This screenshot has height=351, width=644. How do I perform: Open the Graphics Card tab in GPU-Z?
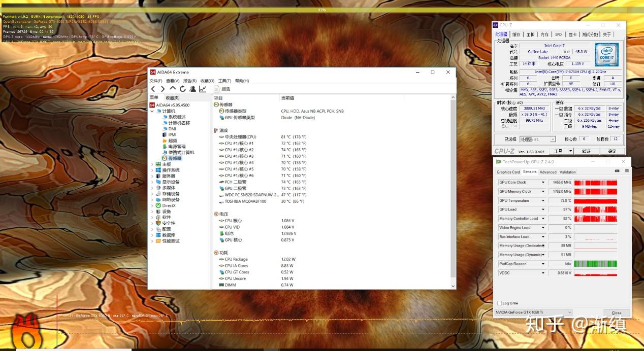[508, 172]
